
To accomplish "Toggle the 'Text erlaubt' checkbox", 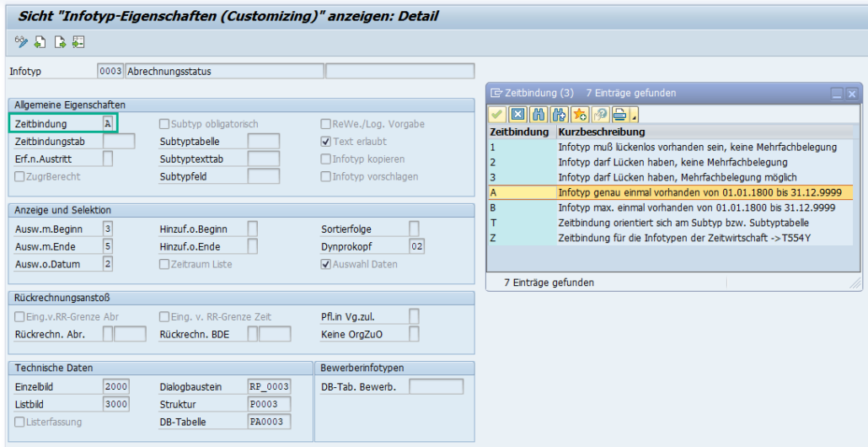I will 326,142.
